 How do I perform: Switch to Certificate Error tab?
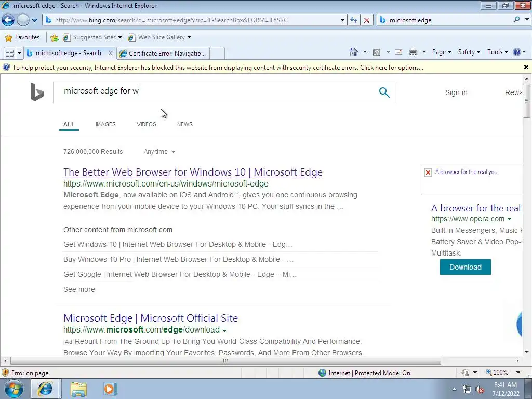coord(163,54)
